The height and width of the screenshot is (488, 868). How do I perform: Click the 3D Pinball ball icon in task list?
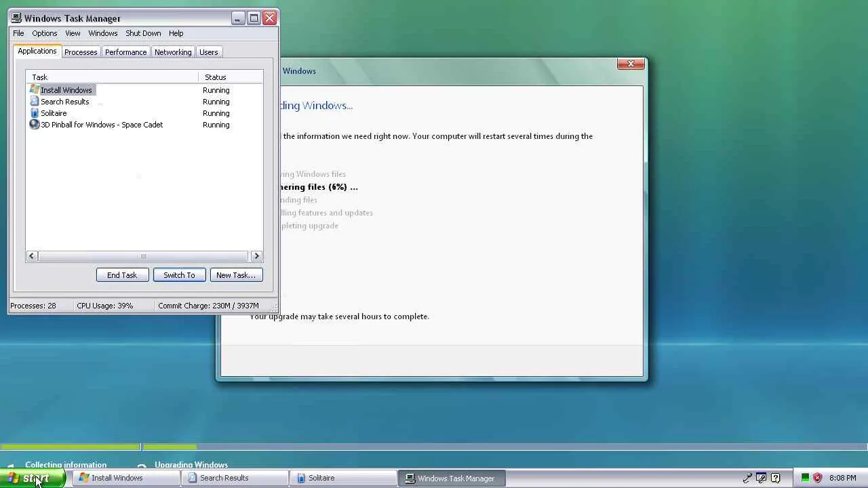pos(35,125)
